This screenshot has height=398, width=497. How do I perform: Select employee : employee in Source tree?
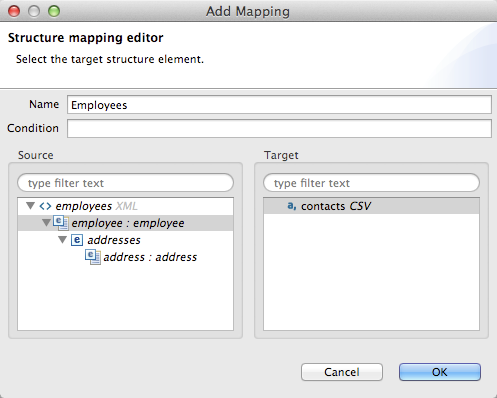click(x=128, y=223)
